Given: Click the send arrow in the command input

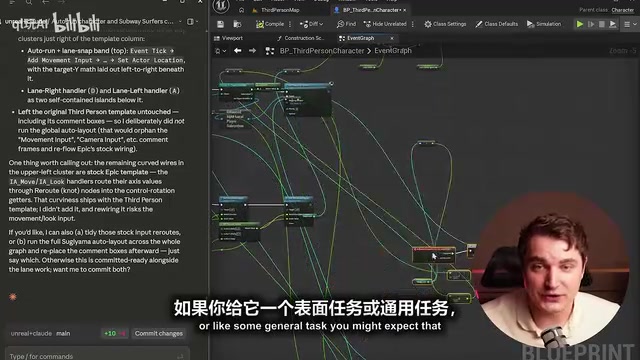Looking at the screenshot, I should (180, 356).
